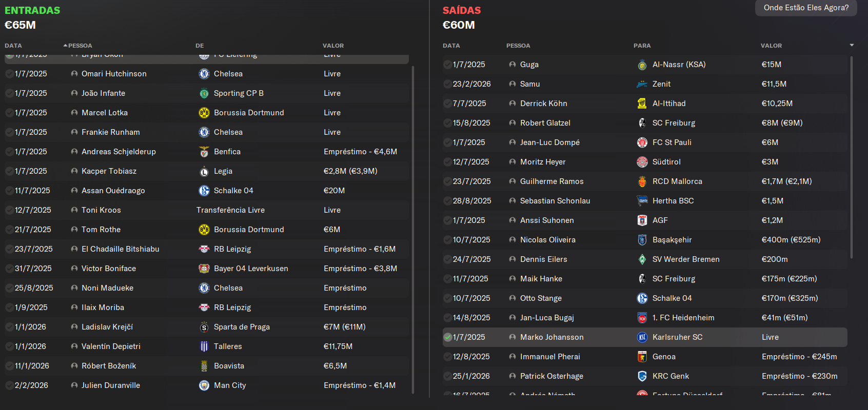Click the Talleres club crest
The width and height of the screenshot is (868, 410).
[204, 346]
